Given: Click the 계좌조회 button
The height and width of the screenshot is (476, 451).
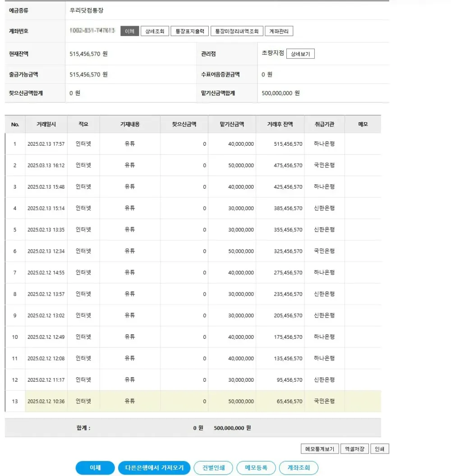Looking at the screenshot, I should point(299,468).
